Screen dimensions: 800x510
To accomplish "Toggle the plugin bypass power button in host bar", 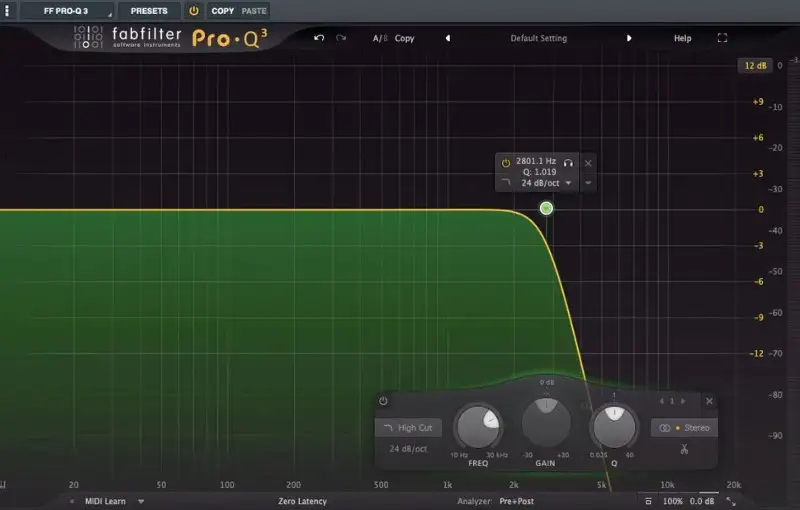I will [x=194, y=11].
